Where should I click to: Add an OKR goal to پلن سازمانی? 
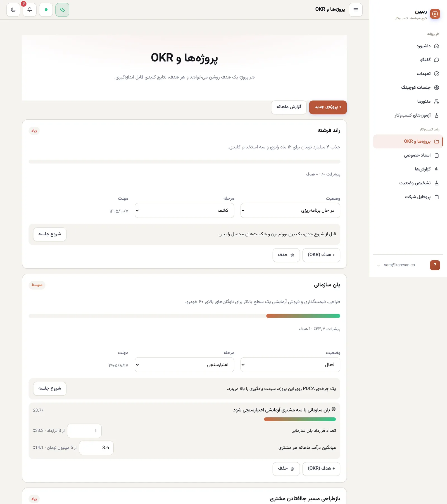click(x=321, y=468)
